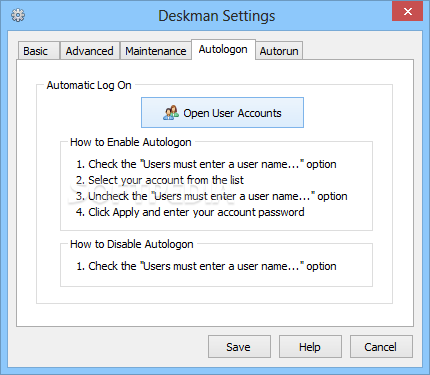Image resolution: width=430 pixels, height=375 pixels.
Task: Click the 'Uncheck the Users must enter' step
Action: pos(211,196)
